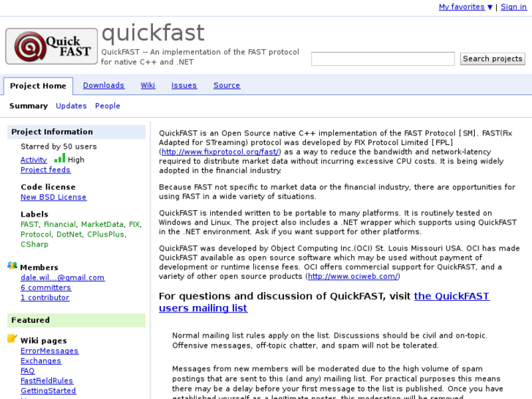Click the quickfast project title
Image resolution: width=532 pixels, height=399 pixels.
(153, 33)
